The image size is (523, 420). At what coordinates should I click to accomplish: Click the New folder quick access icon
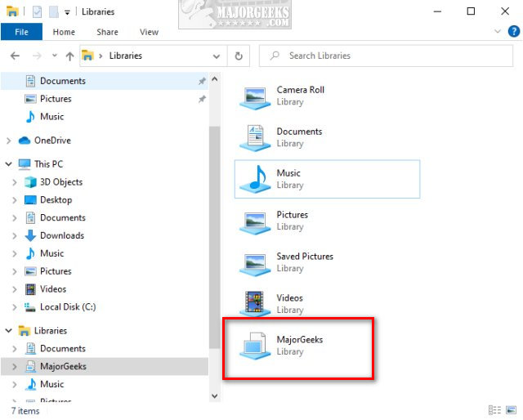click(54, 12)
